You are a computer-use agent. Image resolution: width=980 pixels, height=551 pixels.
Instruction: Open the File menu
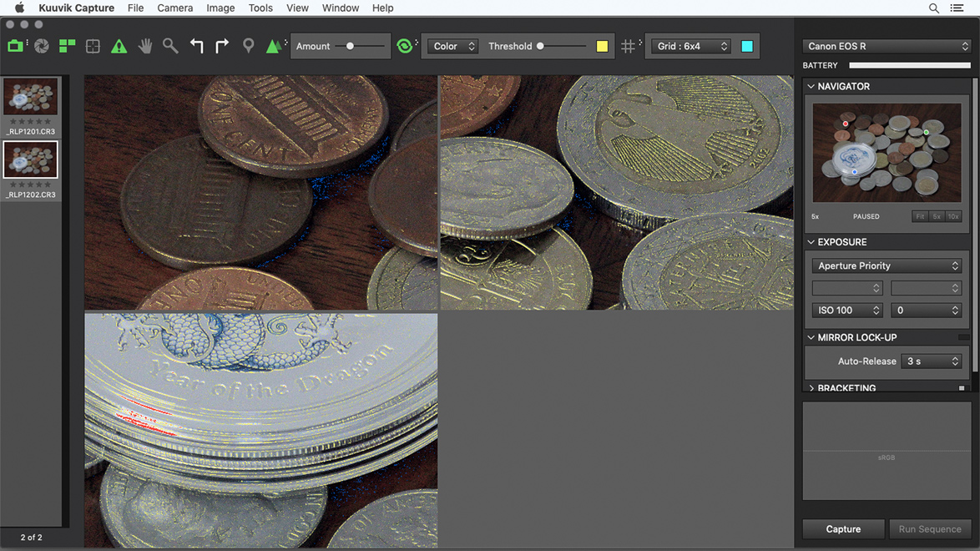pyautogui.click(x=135, y=8)
